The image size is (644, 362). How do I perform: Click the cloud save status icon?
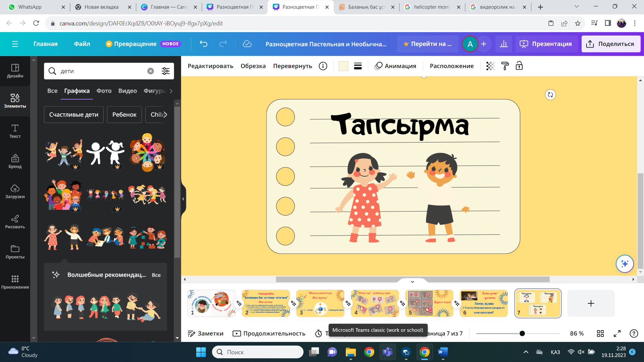pos(247,44)
